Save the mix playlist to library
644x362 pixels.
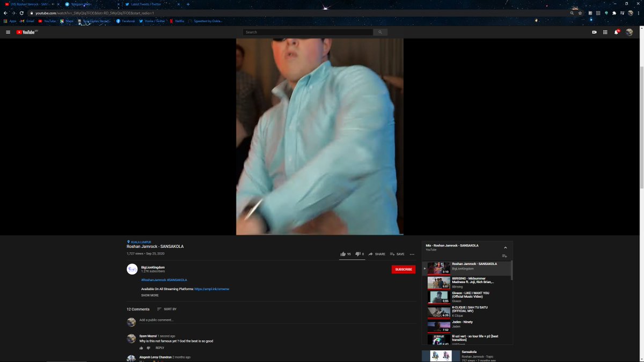504,256
